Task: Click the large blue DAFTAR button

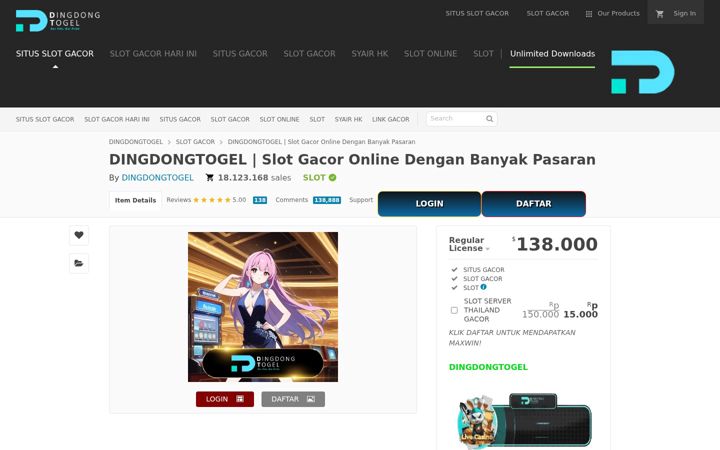Action: pyautogui.click(x=534, y=204)
